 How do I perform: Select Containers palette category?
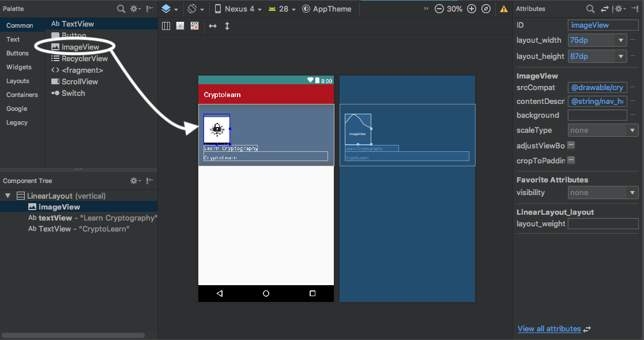tap(22, 95)
